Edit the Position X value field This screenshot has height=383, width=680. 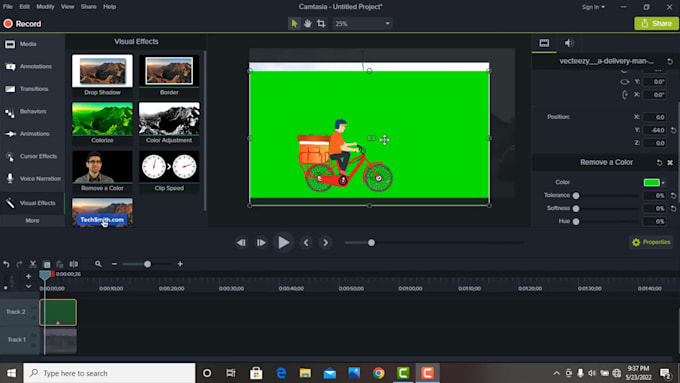click(655, 117)
